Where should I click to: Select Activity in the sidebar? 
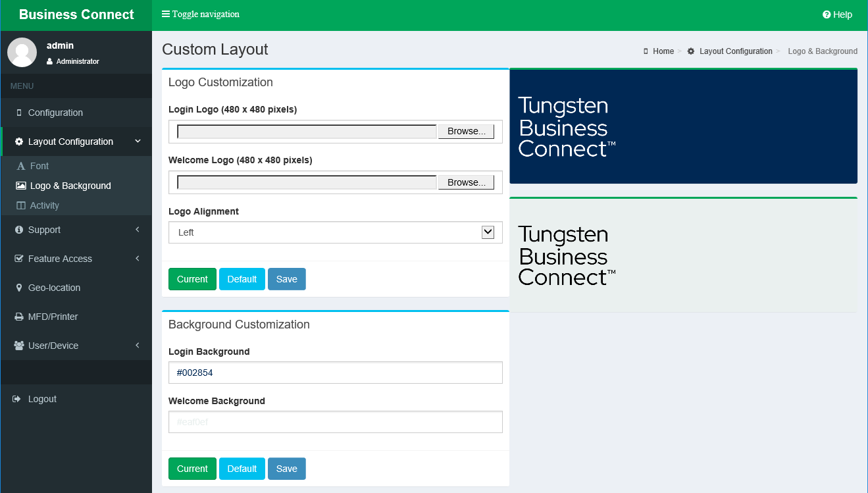[x=44, y=205]
